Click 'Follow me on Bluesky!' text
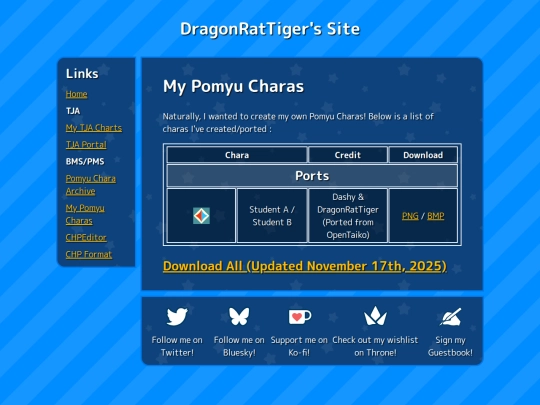540x405 pixels. point(239,346)
